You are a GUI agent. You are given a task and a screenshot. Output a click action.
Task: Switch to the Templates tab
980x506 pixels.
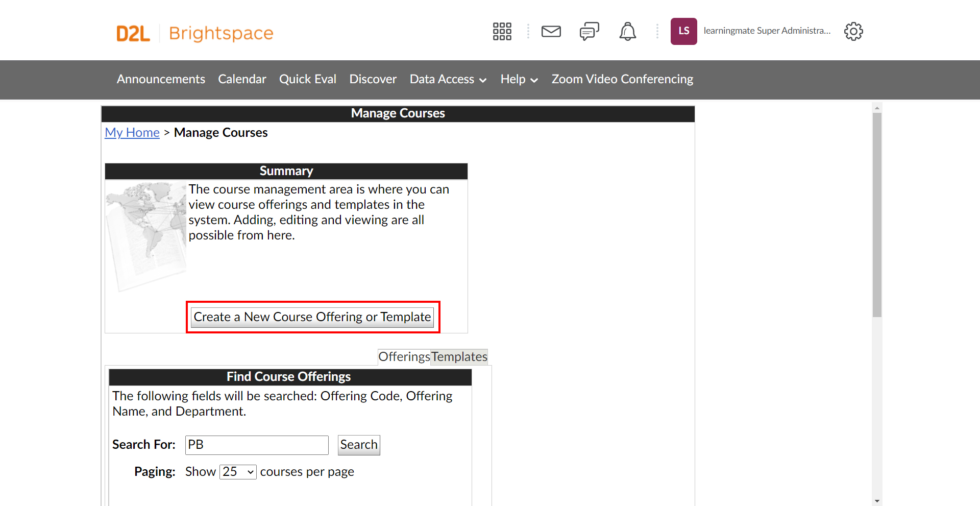point(459,356)
